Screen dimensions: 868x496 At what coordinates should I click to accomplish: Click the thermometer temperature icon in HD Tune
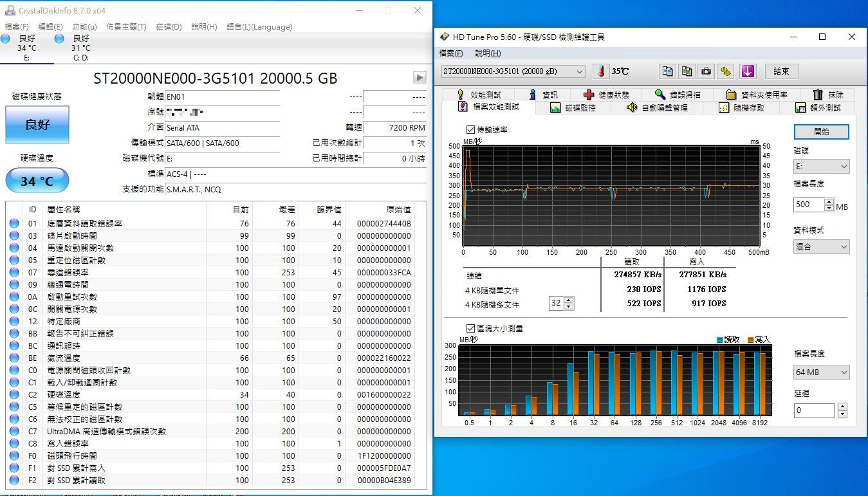pyautogui.click(x=601, y=71)
